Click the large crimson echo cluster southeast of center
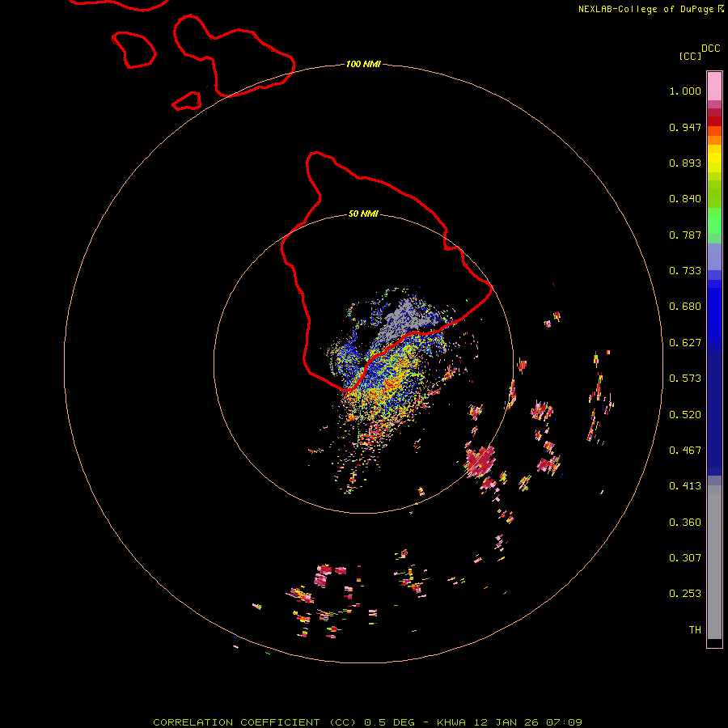 click(480, 461)
